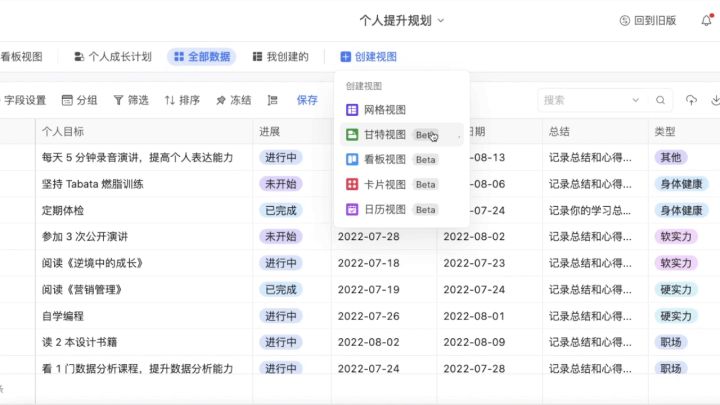Click the purple 日历视图 calendar icon
This screenshot has height=405, width=720.
pyautogui.click(x=352, y=210)
